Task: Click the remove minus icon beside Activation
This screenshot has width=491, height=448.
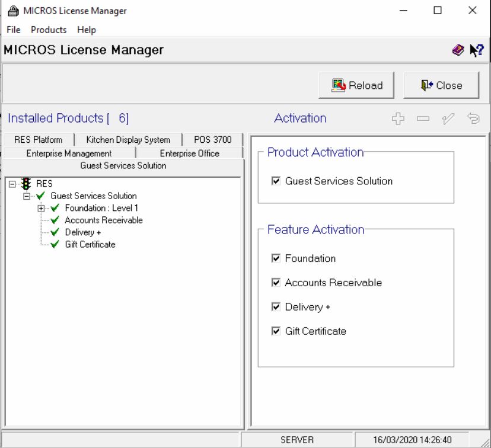Action: tap(423, 119)
